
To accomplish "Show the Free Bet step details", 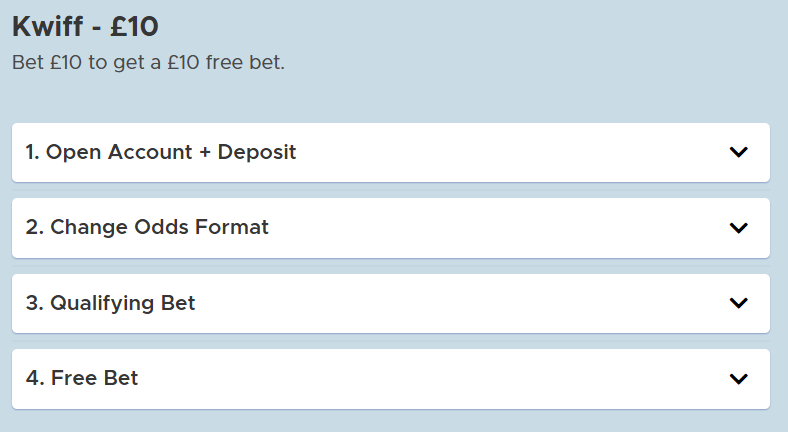I will pos(390,378).
